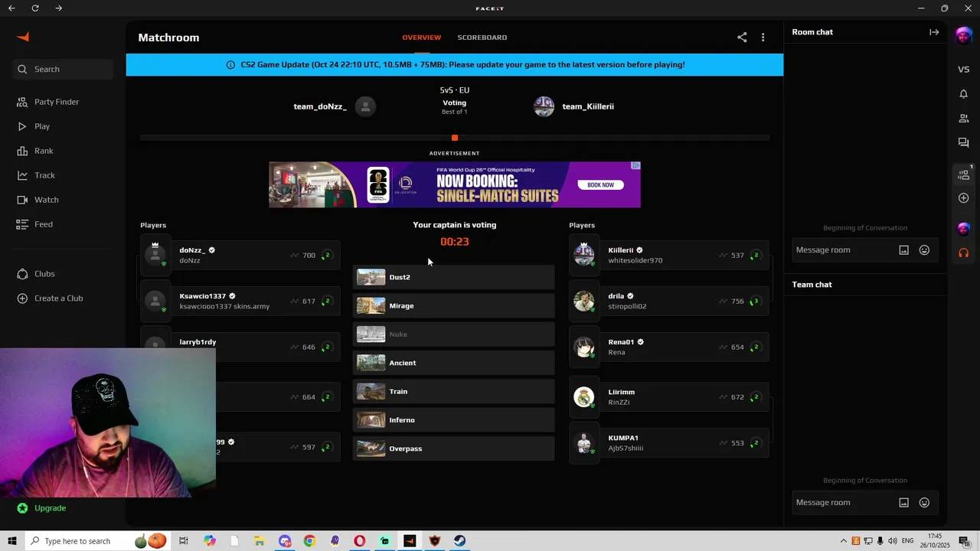Click the VS icon in right rail

[964, 70]
